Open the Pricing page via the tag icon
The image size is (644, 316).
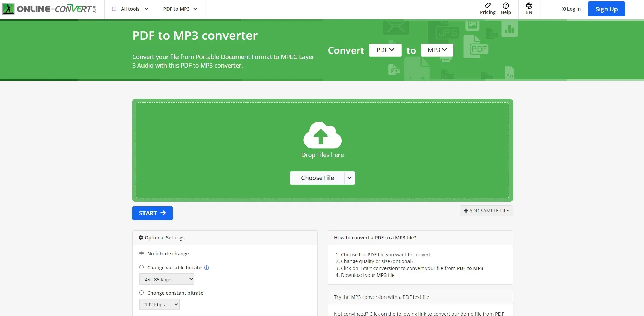[488, 5]
